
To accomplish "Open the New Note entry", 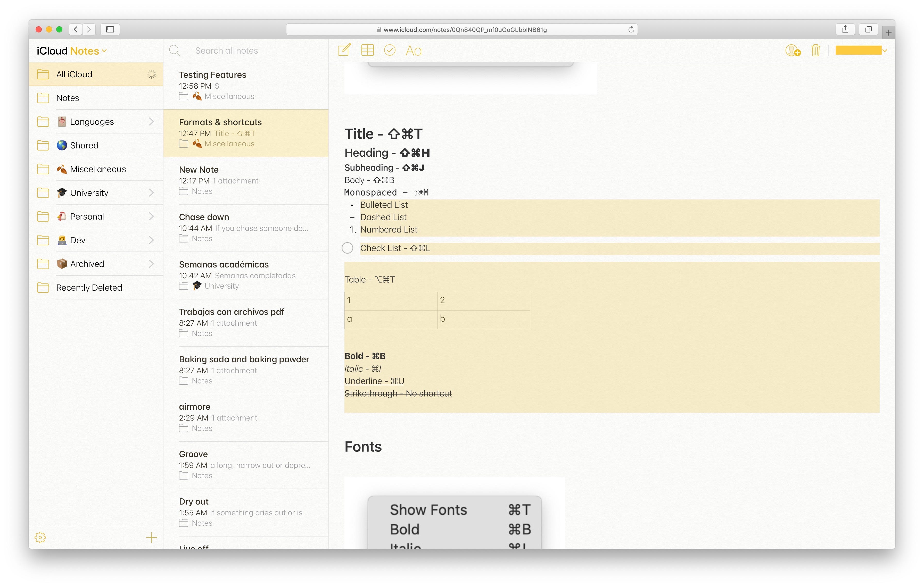I will click(x=246, y=181).
